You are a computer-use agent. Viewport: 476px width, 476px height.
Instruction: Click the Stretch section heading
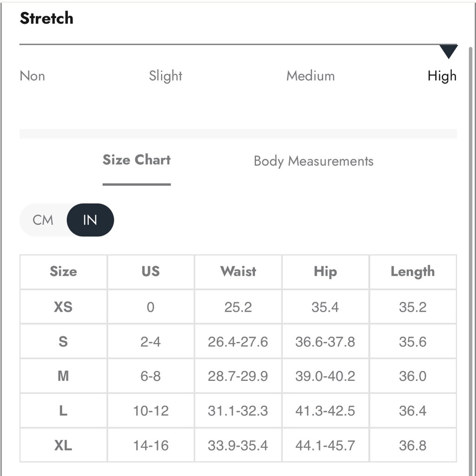47,18
